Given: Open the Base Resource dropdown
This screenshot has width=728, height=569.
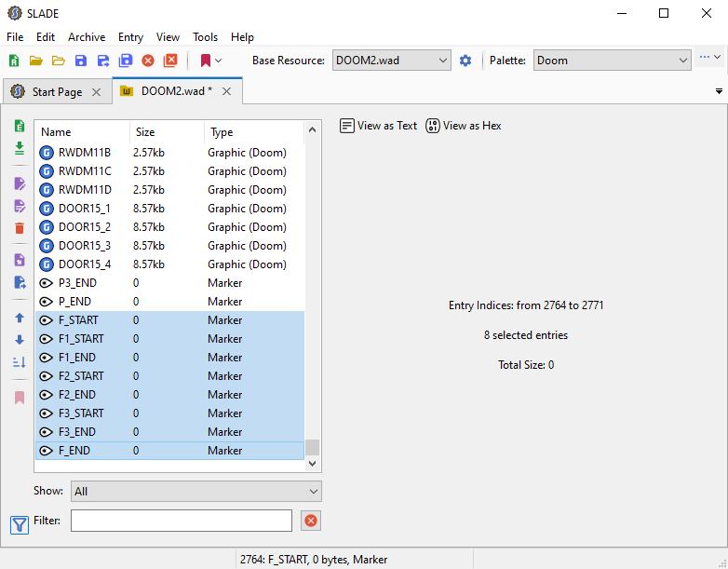Looking at the screenshot, I should [391, 61].
